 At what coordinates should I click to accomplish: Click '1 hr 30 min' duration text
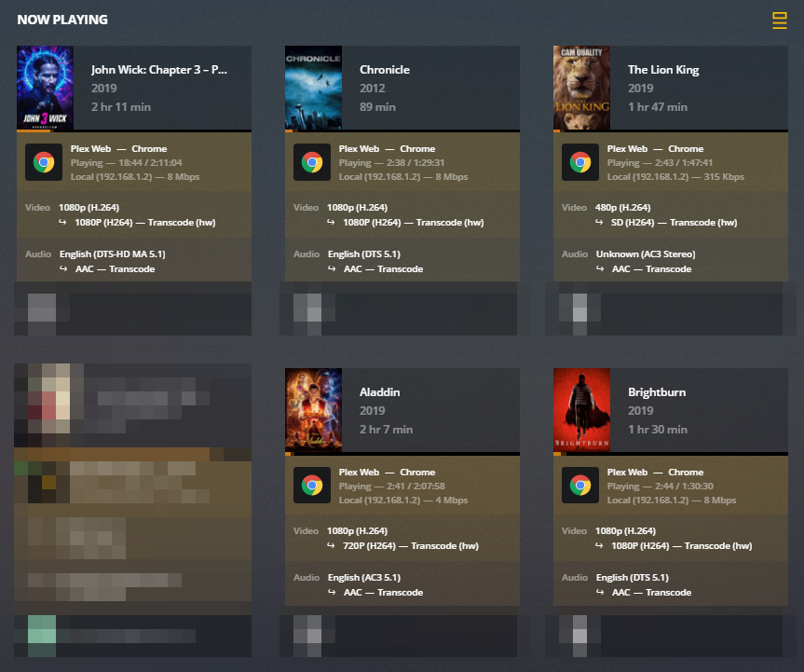pyautogui.click(x=658, y=430)
